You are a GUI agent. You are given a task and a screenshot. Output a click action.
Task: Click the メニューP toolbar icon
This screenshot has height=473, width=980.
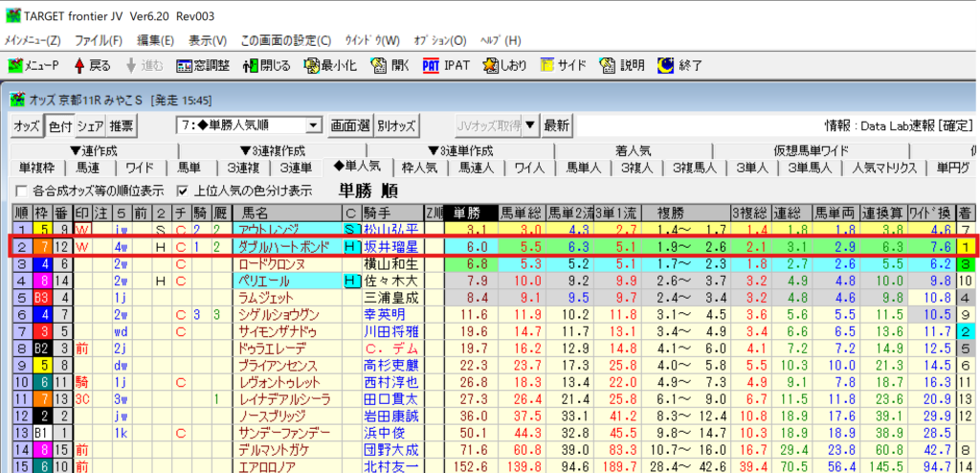point(15,65)
